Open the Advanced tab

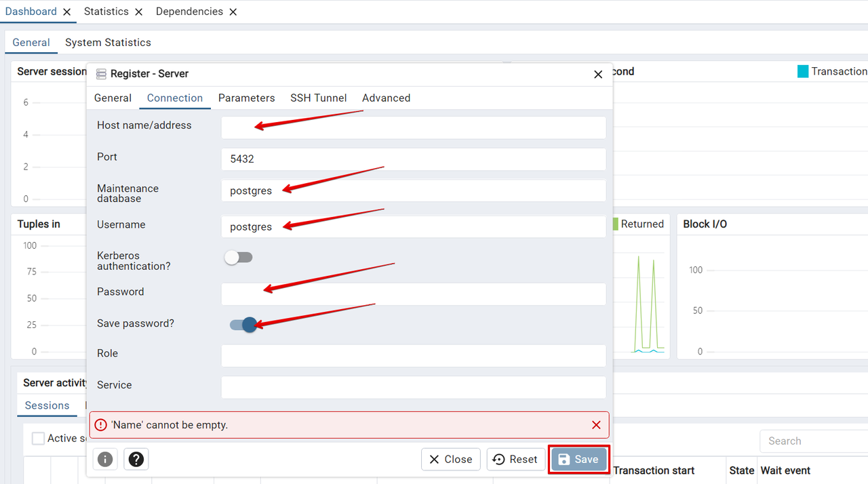pos(387,98)
